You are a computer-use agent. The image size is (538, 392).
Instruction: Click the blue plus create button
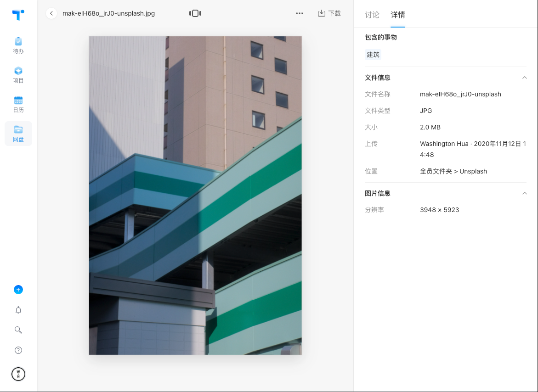18,290
